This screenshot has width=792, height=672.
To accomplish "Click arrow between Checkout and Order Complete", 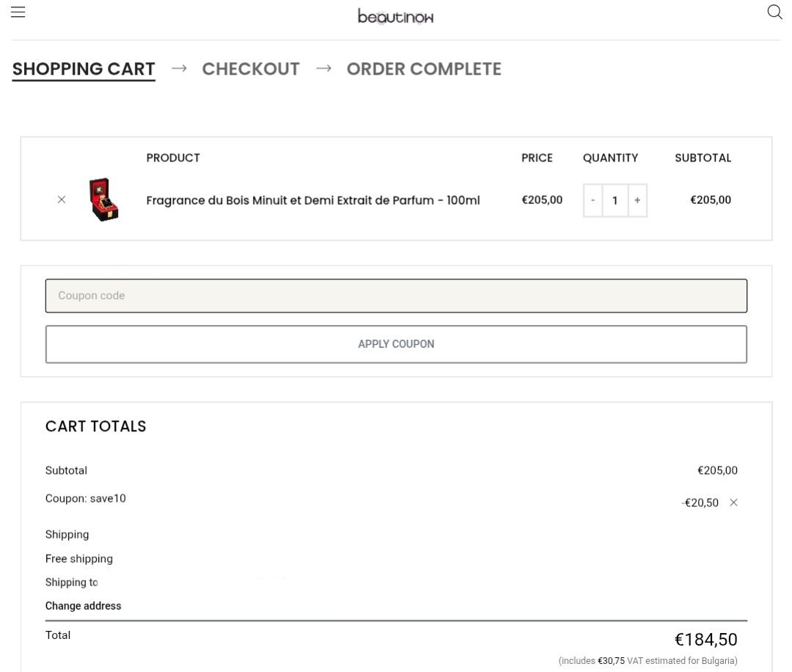I will [x=323, y=68].
